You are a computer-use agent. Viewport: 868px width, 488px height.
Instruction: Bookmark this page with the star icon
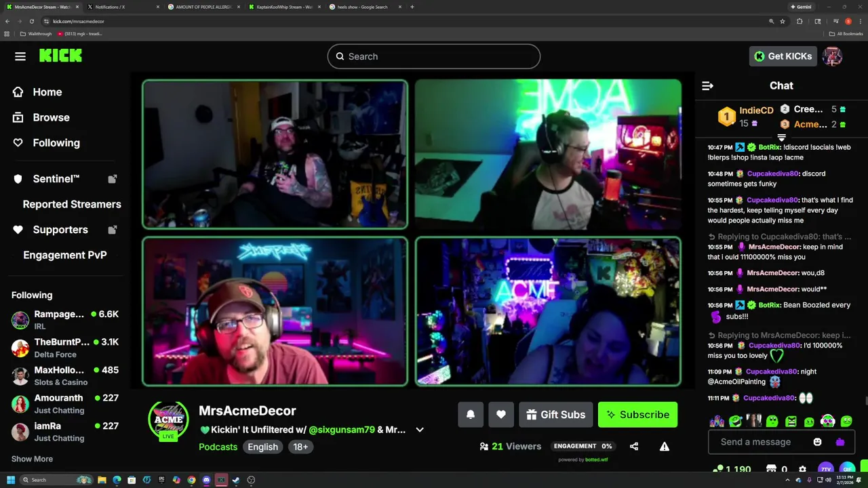[783, 21]
